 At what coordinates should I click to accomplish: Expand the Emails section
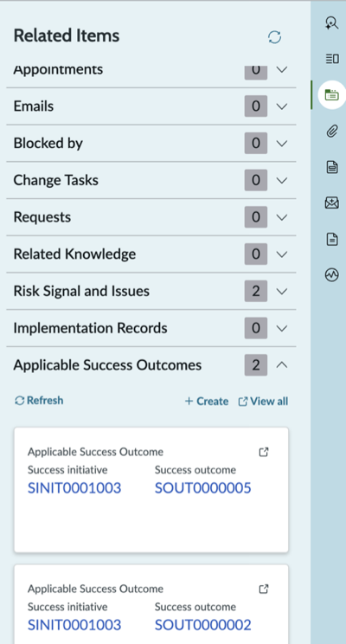(x=151, y=106)
